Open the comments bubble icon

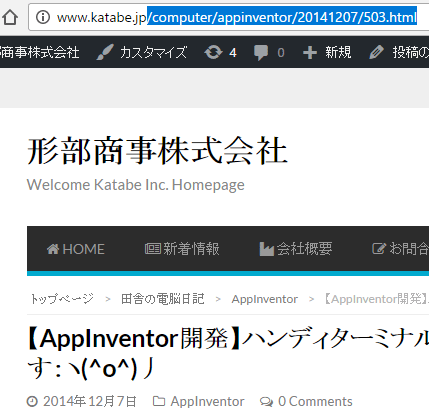point(261,53)
